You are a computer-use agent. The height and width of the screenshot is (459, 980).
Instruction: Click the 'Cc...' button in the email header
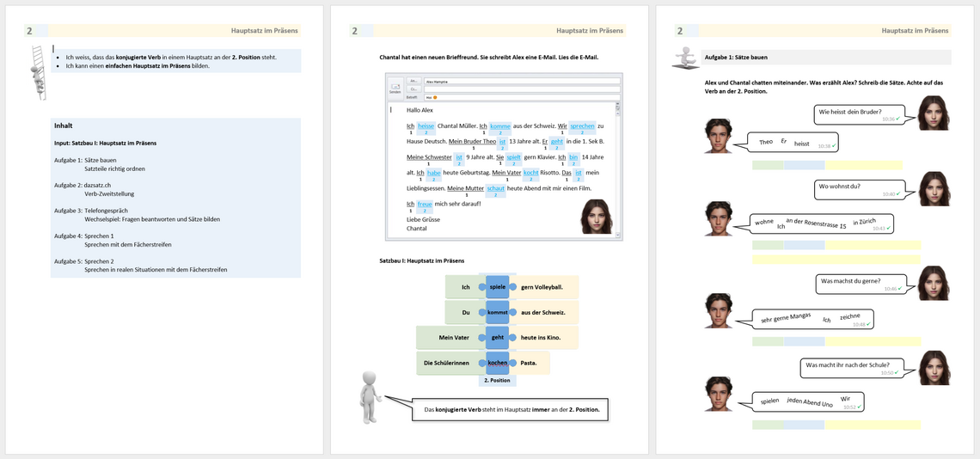click(x=414, y=89)
